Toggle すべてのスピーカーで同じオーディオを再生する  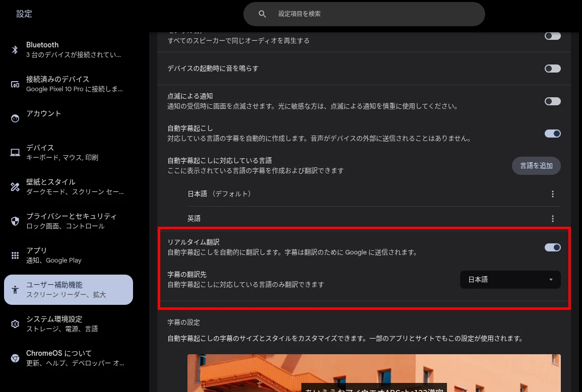tap(552, 35)
